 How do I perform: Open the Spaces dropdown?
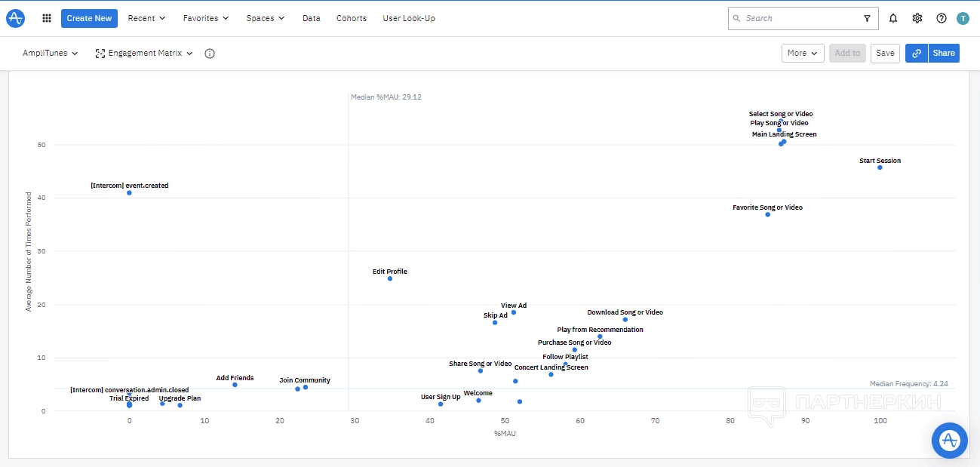tap(266, 18)
